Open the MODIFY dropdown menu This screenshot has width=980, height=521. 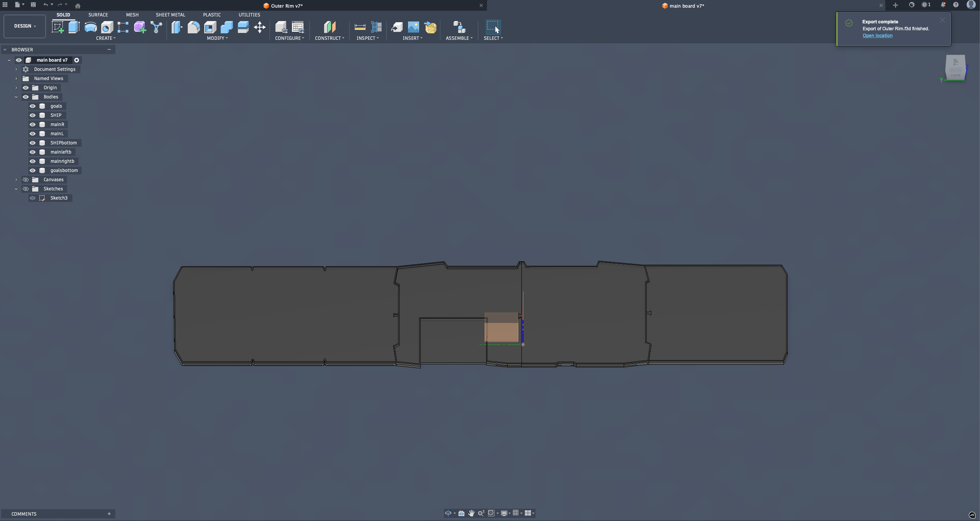coord(217,38)
